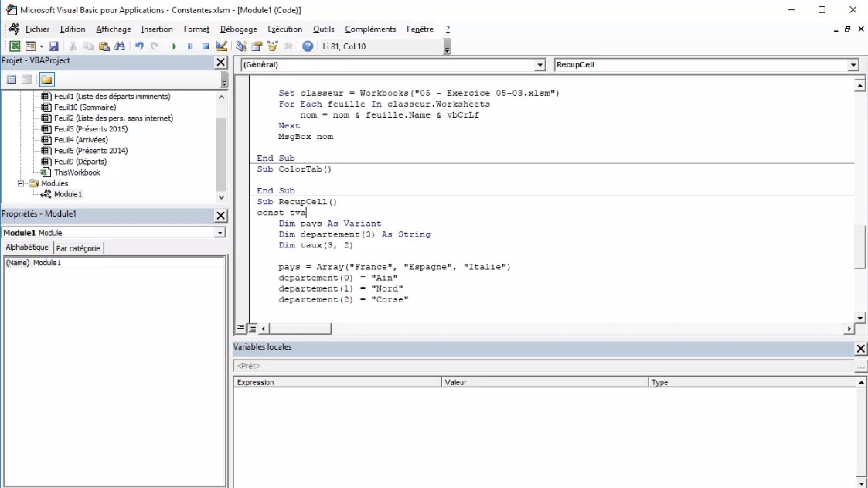Pause execution with the break icon
This screenshot has height=488, width=868.
(x=190, y=46)
